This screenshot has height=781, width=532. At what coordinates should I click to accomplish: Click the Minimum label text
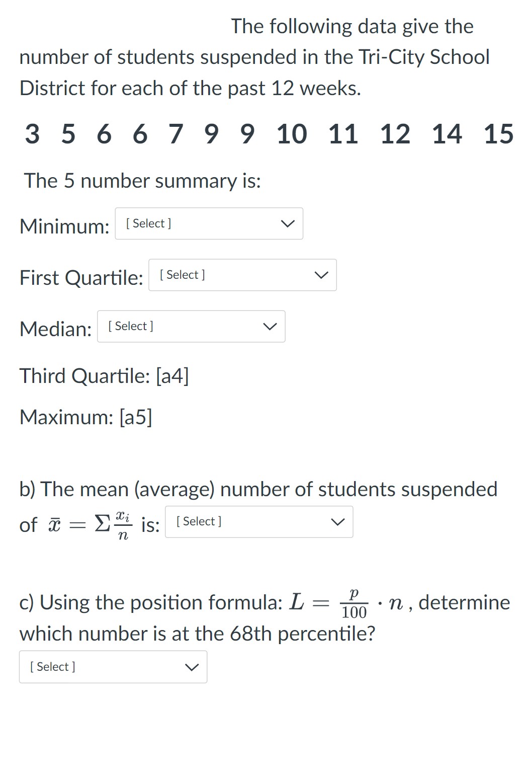(63, 226)
